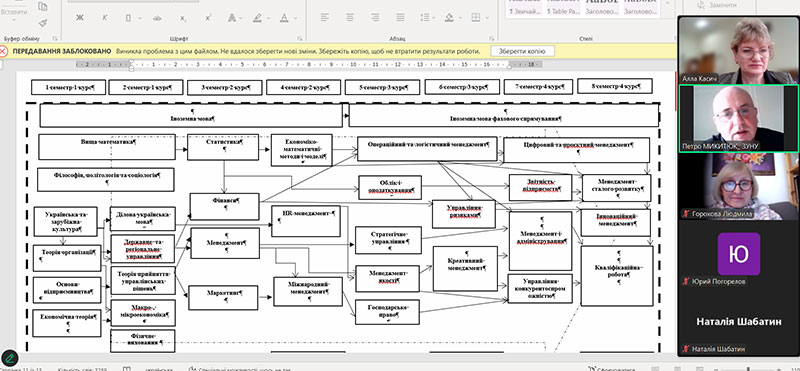The width and height of the screenshot is (800, 371).
Task: Center-align the paragraph text
Action: (x=349, y=18)
